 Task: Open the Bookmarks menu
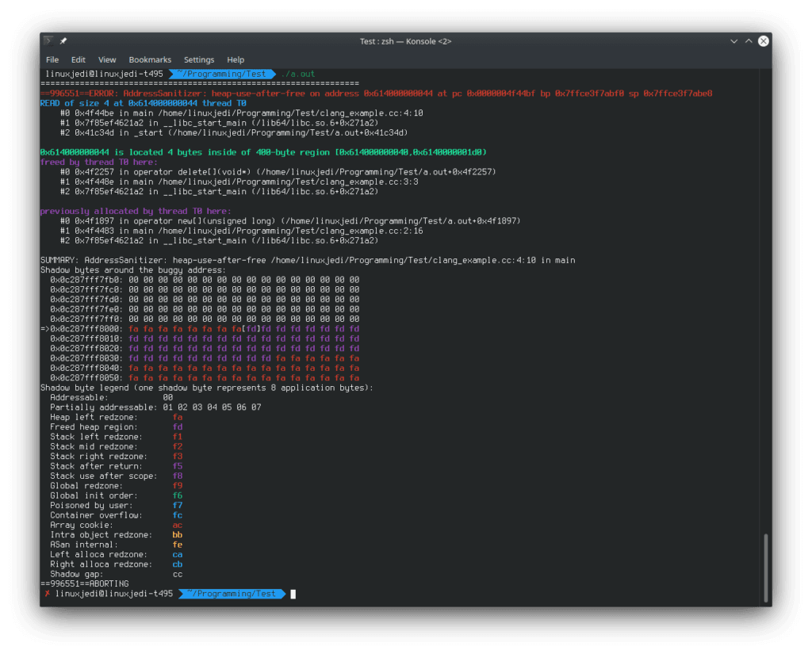coord(150,59)
